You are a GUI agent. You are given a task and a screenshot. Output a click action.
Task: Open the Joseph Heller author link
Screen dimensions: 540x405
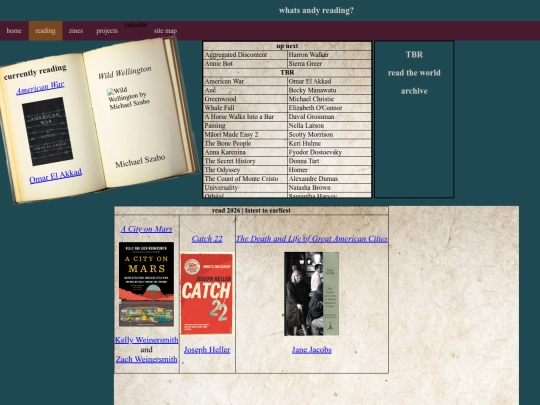[207, 350]
